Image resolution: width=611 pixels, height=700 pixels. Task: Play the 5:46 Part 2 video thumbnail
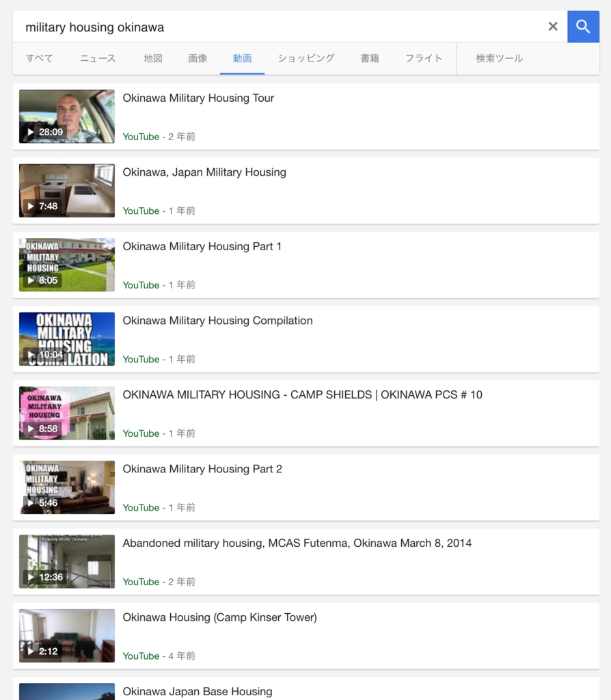[x=67, y=487]
